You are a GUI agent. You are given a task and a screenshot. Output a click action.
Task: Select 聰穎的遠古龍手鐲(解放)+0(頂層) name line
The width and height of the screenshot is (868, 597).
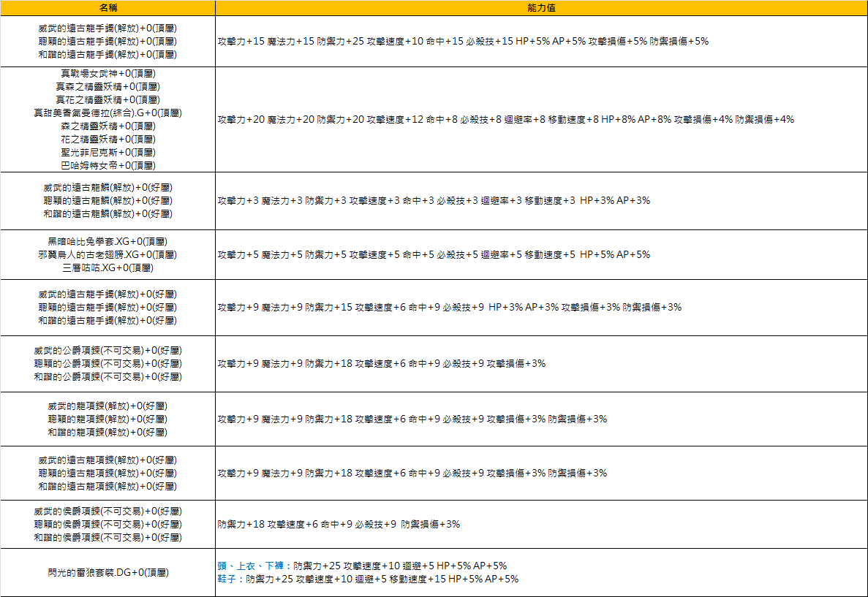tap(108, 42)
